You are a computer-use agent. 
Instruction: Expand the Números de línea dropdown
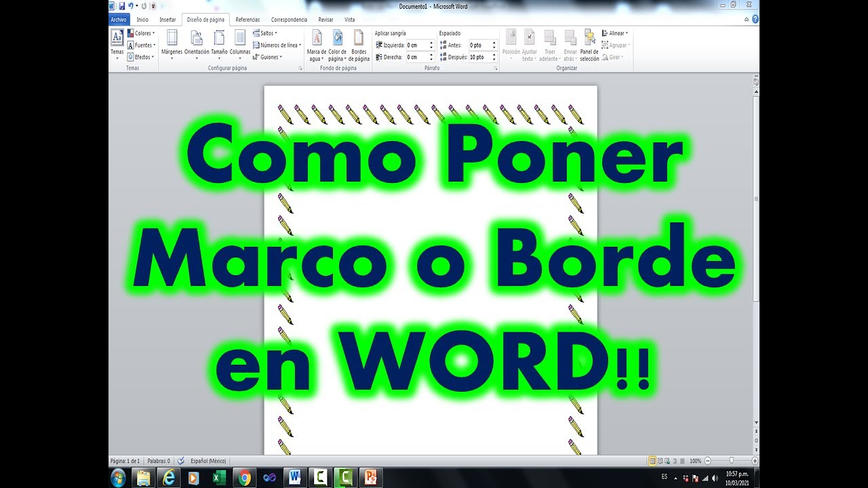277,45
